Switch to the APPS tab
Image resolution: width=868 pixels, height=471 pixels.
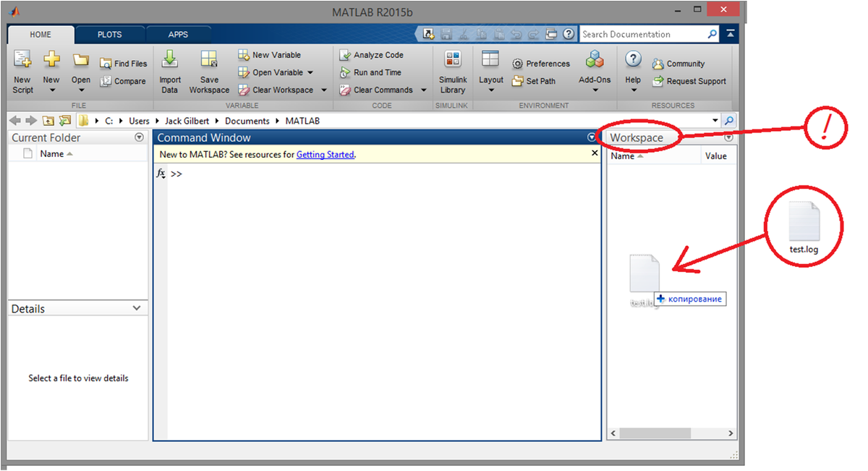click(178, 34)
